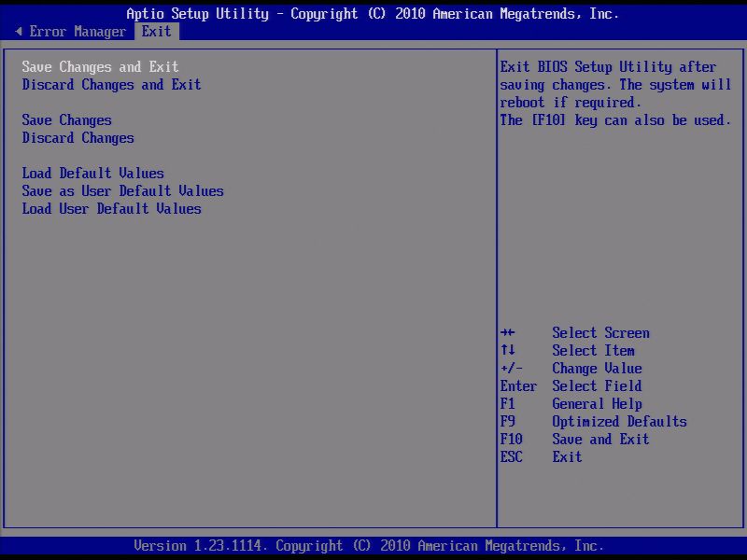Image resolution: width=747 pixels, height=560 pixels.
Task: Click the F10 Save and Exit legend entry
Action: [576, 439]
